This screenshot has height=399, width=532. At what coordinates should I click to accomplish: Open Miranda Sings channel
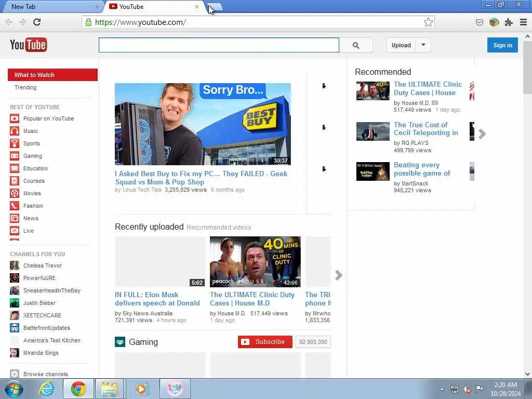pos(41,353)
